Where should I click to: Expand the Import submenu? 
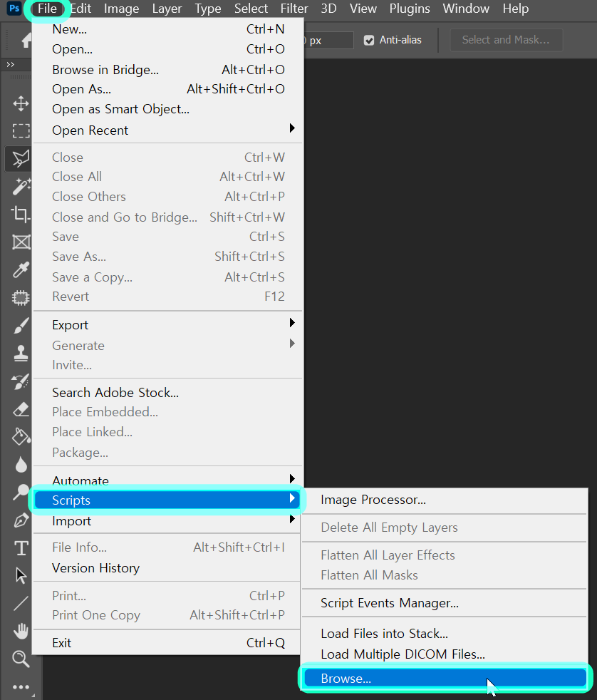(168, 520)
